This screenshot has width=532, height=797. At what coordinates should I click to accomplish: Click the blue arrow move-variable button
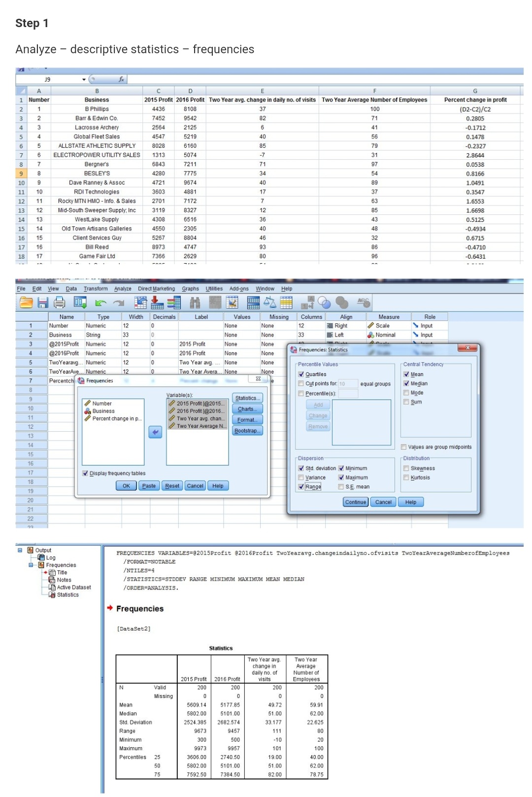(x=155, y=432)
